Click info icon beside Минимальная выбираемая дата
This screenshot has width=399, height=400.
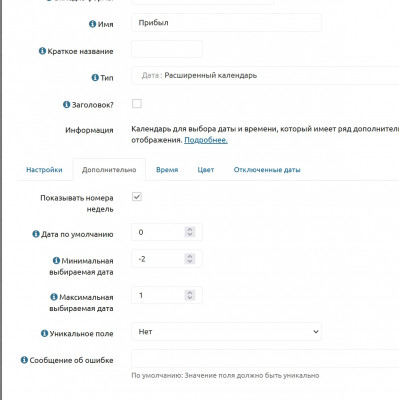tap(56, 260)
